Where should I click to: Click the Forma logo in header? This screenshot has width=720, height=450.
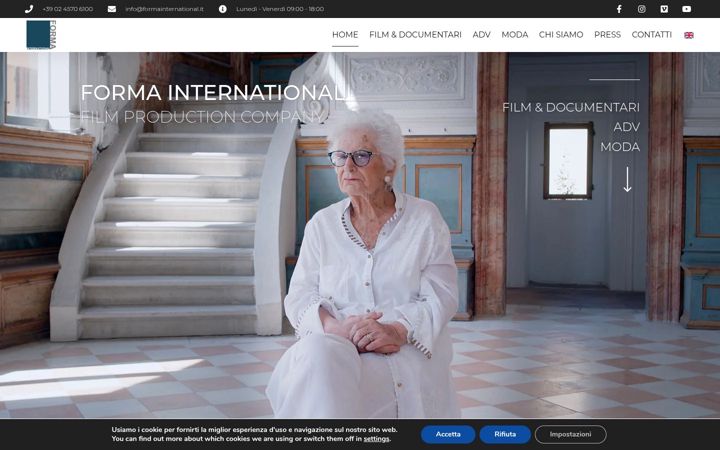tap(41, 34)
